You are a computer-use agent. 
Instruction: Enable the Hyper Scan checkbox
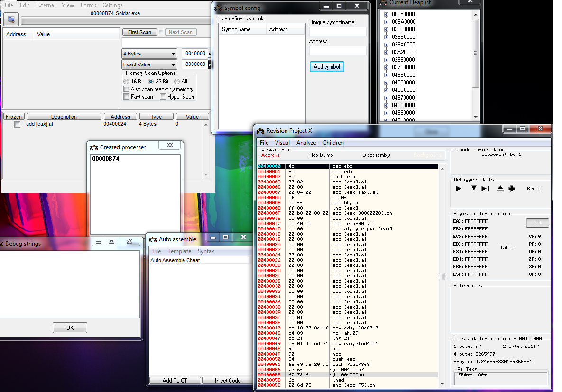tap(163, 97)
